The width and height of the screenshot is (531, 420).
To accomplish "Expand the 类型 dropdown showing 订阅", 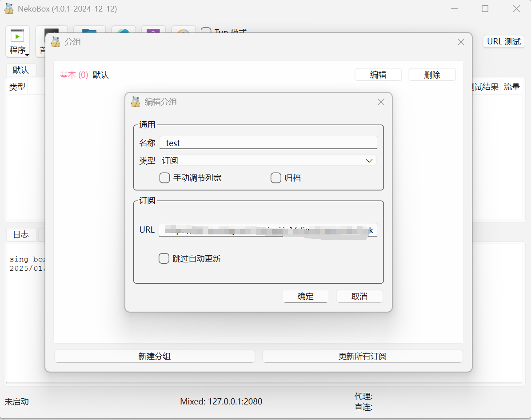I will click(268, 161).
